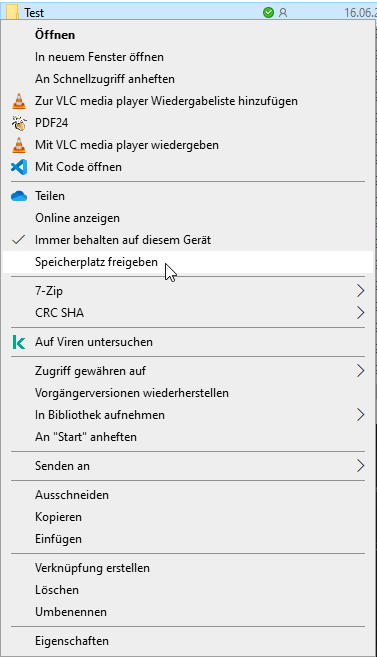Select Vorgängerversionen wiederherstellen

pos(188,393)
